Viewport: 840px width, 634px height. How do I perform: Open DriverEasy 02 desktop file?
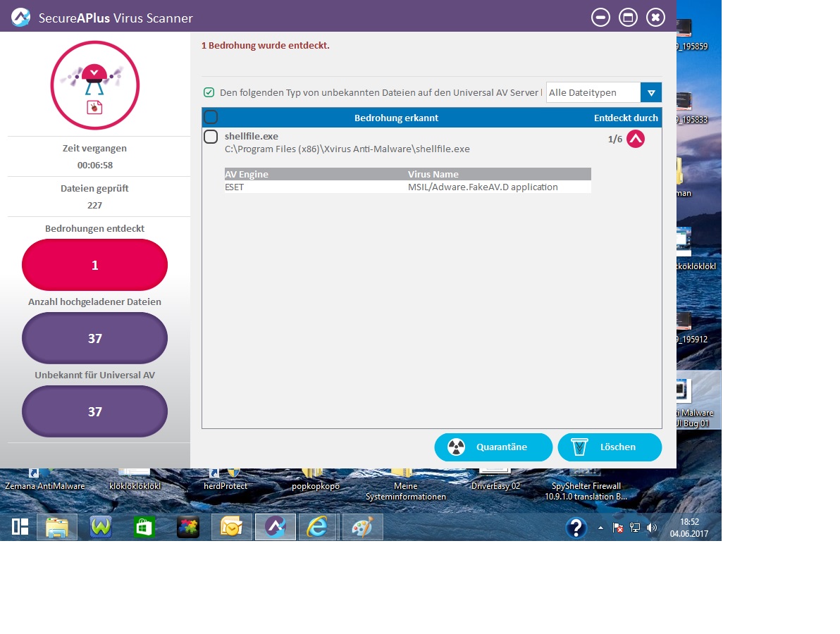pyautogui.click(x=495, y=481)
